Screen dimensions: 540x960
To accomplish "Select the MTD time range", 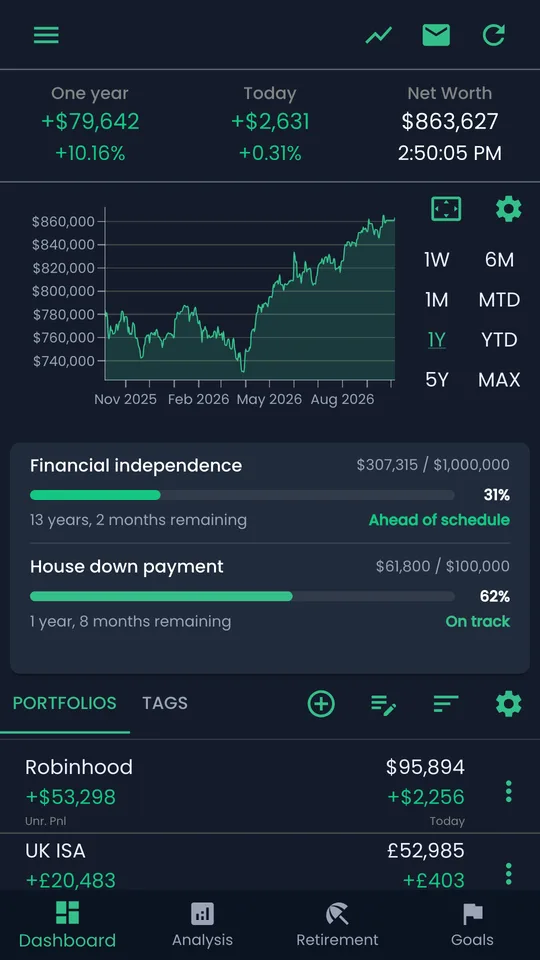I will pyautogui.click(x=499, y=300).
